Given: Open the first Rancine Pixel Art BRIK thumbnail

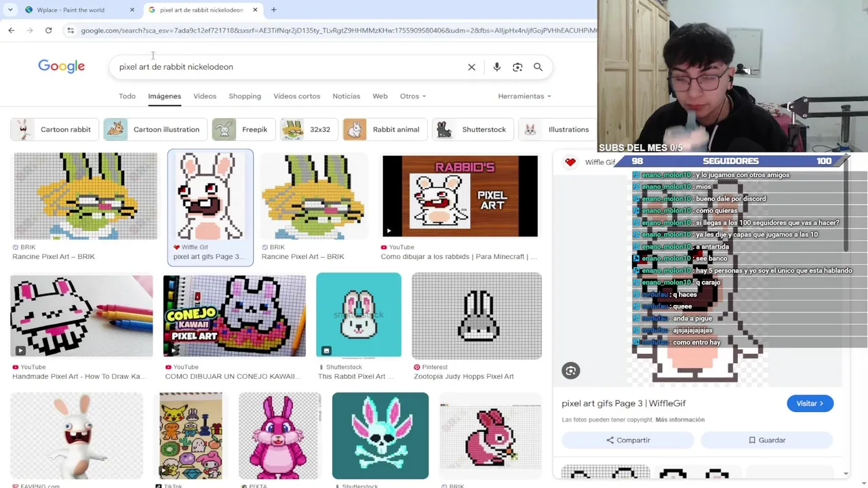Looking at the screenshot, I should [x=85, y=196].
